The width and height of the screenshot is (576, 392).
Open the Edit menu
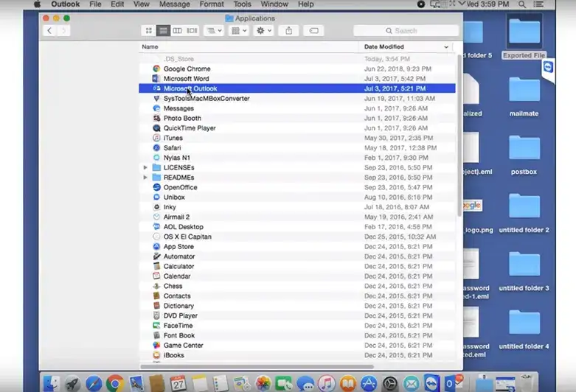tap(117, 4)
